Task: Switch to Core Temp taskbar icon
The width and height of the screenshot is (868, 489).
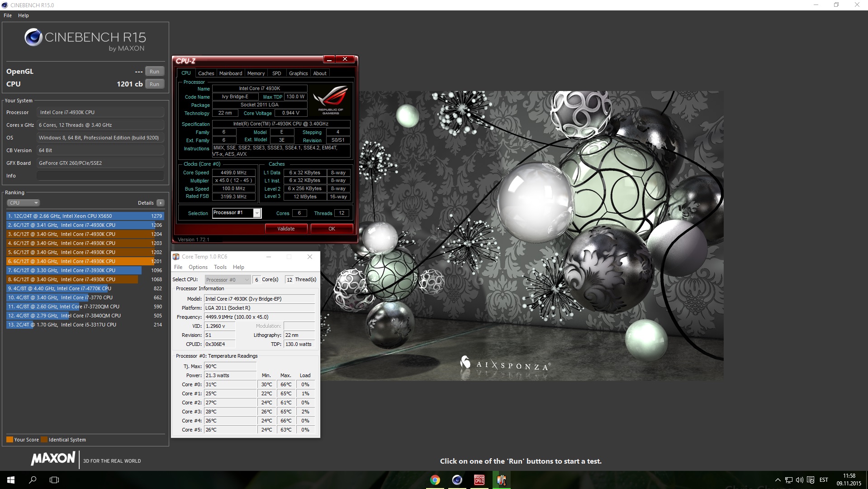Action: pos(501,480)
